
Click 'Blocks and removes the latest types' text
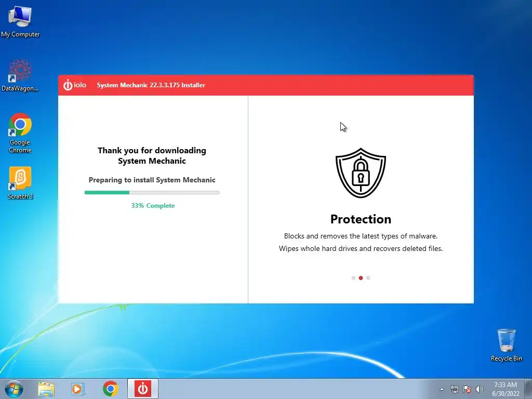click(x=361, y=236)
